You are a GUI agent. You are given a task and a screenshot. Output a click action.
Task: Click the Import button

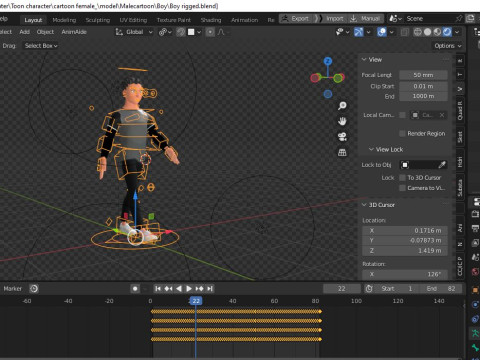(330, 19)
